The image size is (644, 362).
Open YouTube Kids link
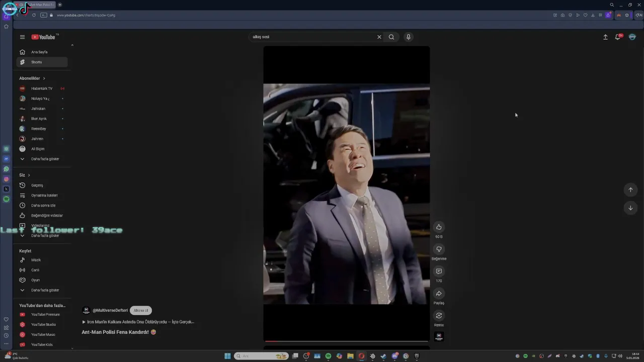[42, 344]
